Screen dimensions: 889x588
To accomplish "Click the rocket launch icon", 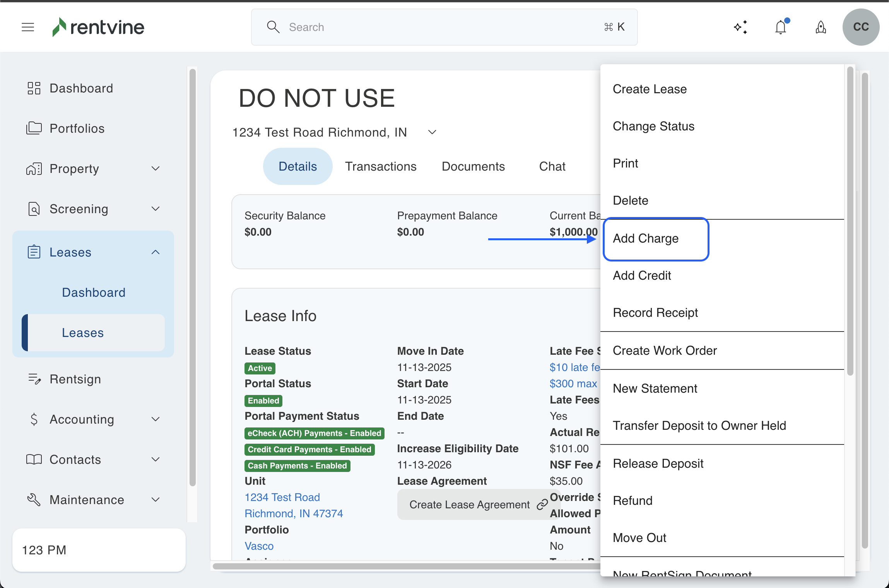I will tap(821, 27).
